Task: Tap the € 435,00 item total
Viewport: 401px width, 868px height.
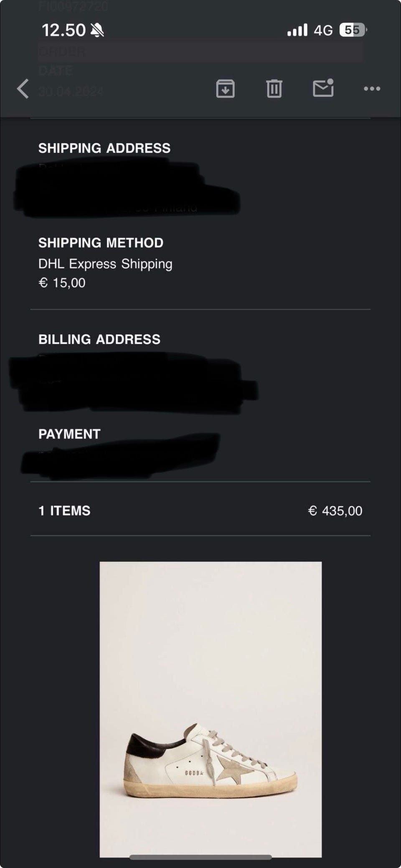Action: [x=335, y=510]
